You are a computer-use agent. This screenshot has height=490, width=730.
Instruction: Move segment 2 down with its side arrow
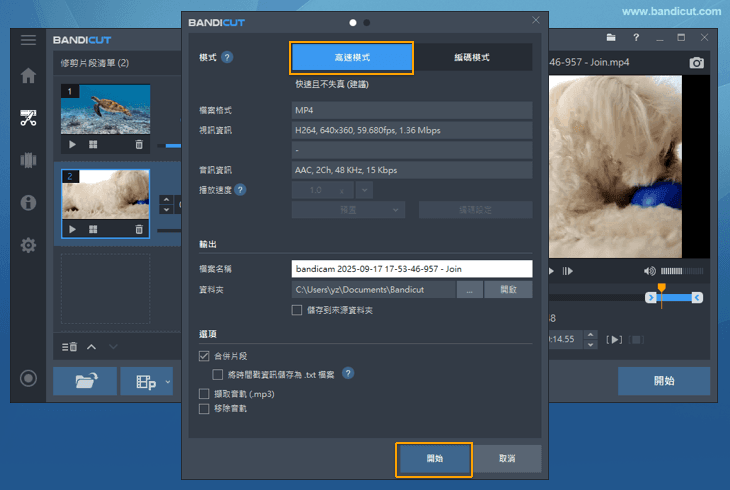coord(166,210)
